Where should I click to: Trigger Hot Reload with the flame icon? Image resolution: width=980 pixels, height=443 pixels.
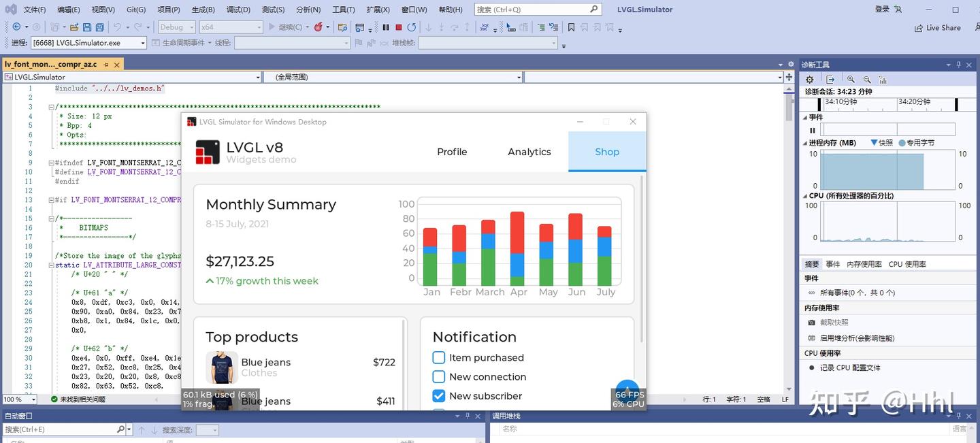(x=318, y=27)
